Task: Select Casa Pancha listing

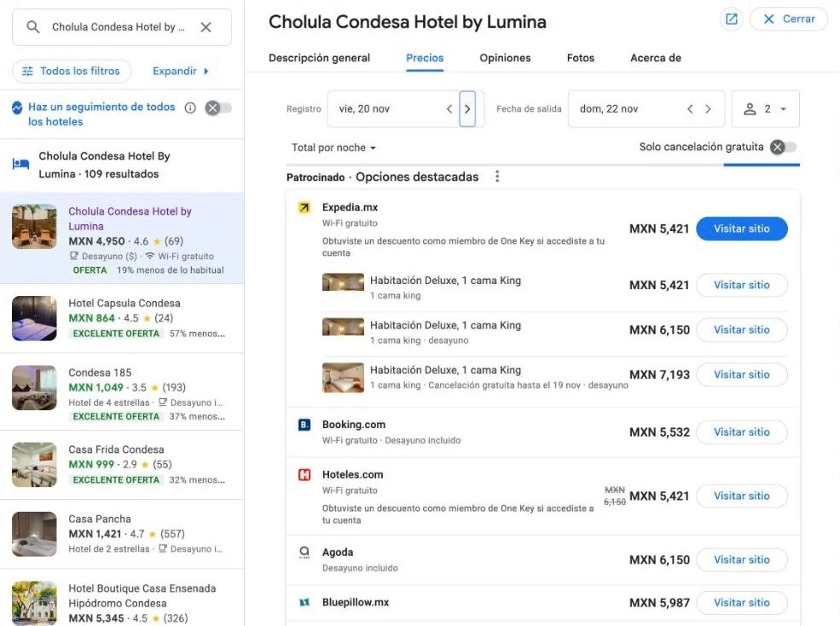Action: (x=122, y=534)
